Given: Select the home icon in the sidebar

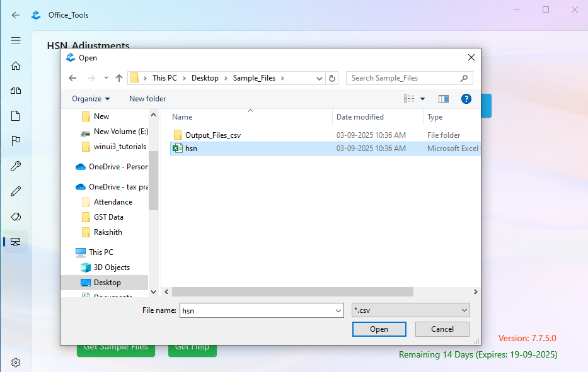Looking at the screenshot, I should pyautogui.click(x=16, y=65).
